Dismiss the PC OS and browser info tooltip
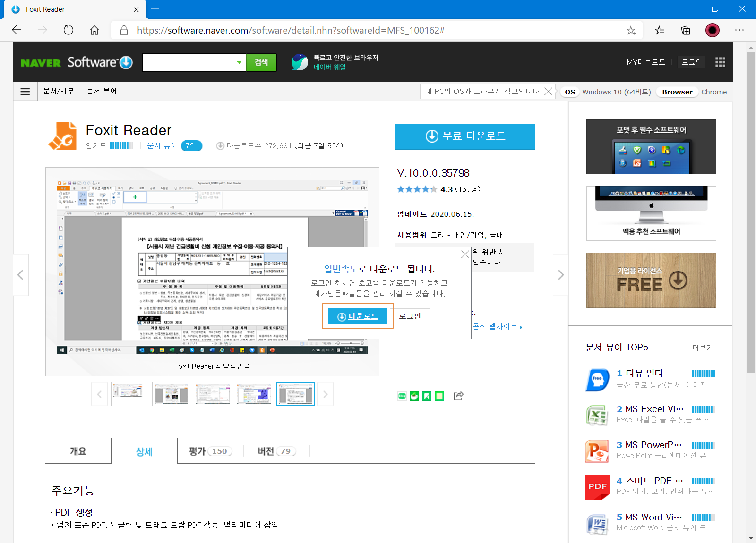The width and height of the screenshot is (756, 543). coord(548,91)
